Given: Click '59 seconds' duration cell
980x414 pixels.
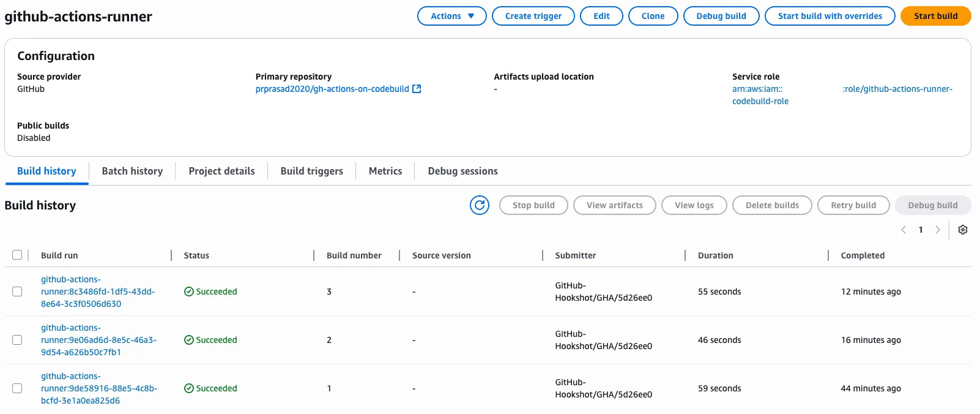Looking at the screenshot, I should [x=719, y=388].
